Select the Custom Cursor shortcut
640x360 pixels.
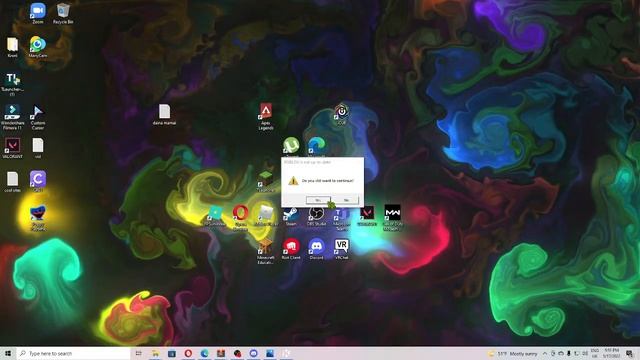(x=38, y=117)
